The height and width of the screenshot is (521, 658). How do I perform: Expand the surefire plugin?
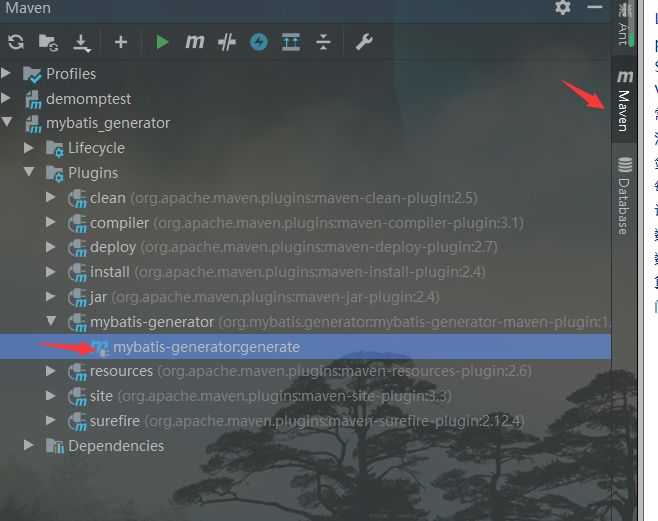tap(51, 420)
